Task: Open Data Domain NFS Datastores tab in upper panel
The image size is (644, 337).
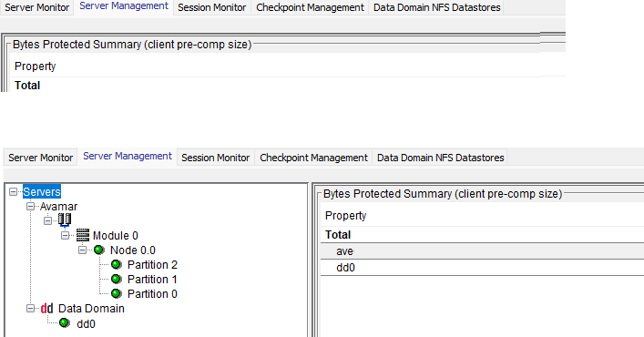Action: 437,7
